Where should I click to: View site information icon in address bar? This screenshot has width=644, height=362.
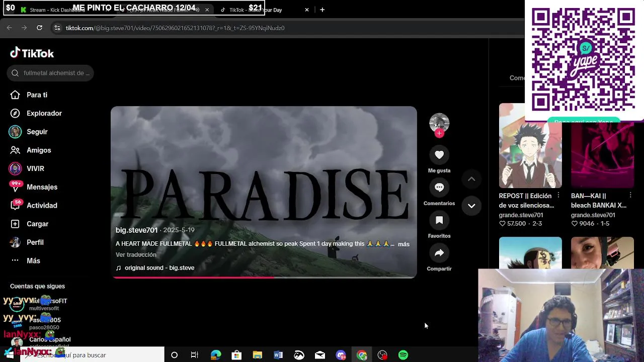tap(57, 28)
